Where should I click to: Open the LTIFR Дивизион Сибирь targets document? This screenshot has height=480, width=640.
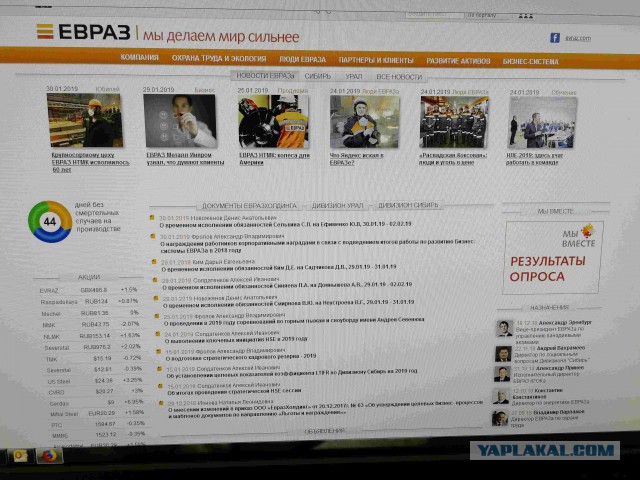(x=292, y=373)
